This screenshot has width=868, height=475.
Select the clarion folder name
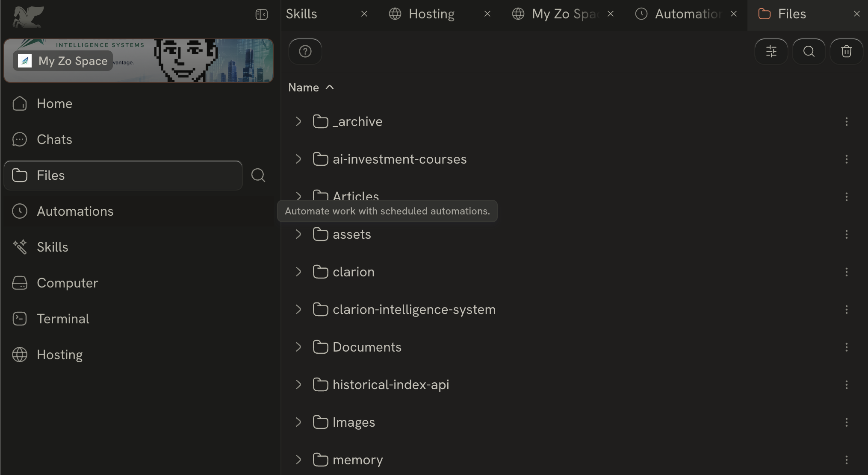[354, 272]
